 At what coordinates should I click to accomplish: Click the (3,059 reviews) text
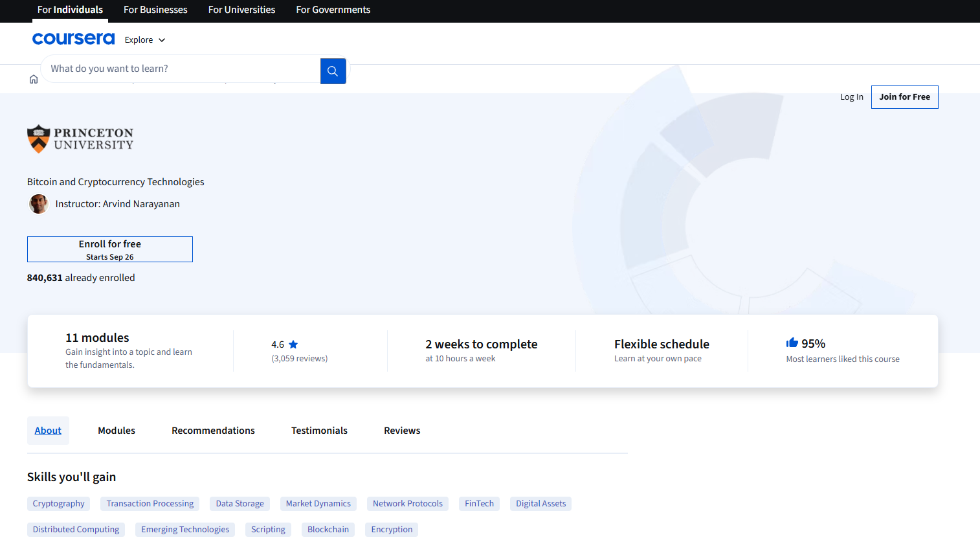(x=300, y=359)
